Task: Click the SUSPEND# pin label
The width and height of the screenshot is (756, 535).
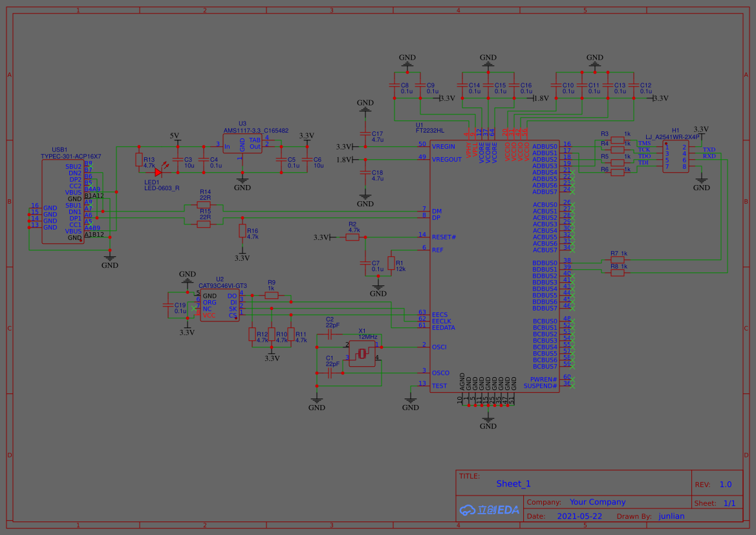Action: tap(540, 386)
